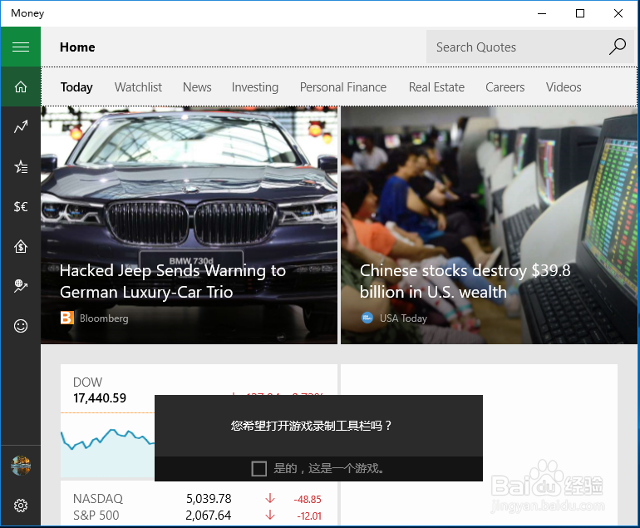Open the Investing tab
The width and height of the screenshot is (640, 528).
pos(255,87)
